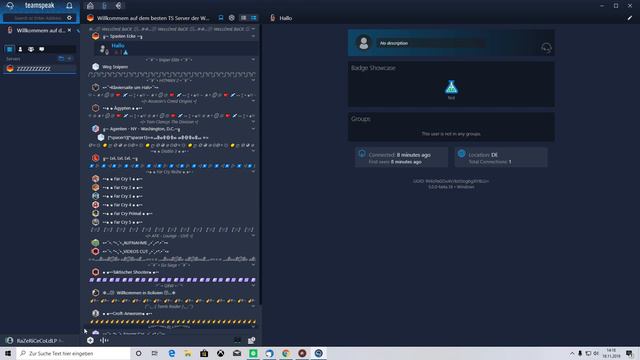
Task: Switch channel tree to detailed view
Action: (x=253, y=18)
